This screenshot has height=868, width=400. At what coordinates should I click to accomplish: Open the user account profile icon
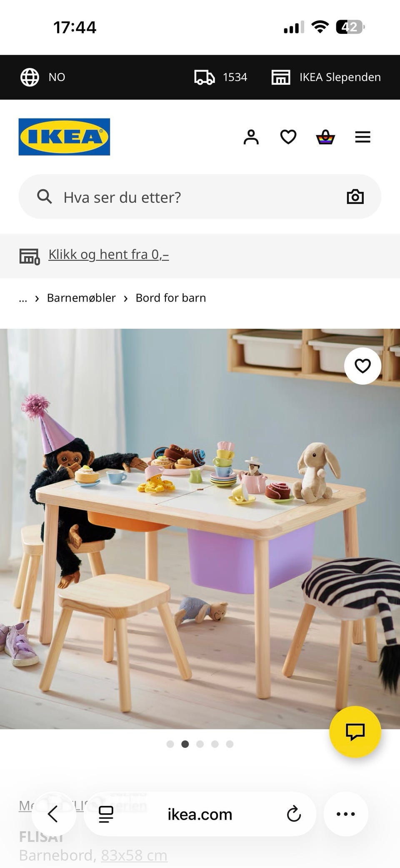(251, 137)
